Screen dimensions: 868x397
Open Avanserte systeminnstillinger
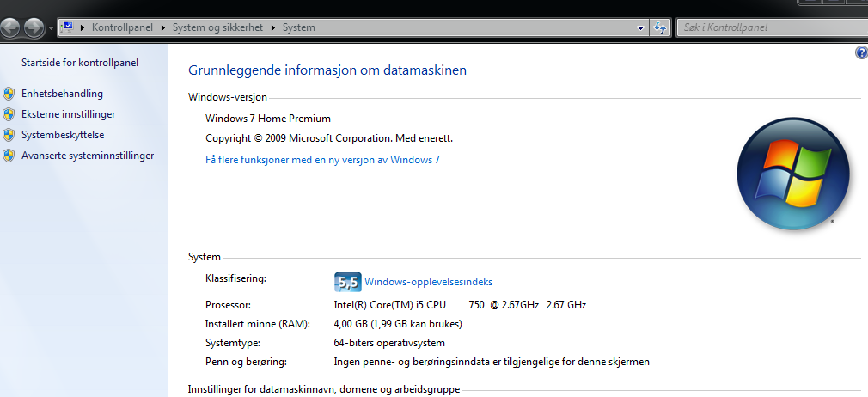(88, 156)
